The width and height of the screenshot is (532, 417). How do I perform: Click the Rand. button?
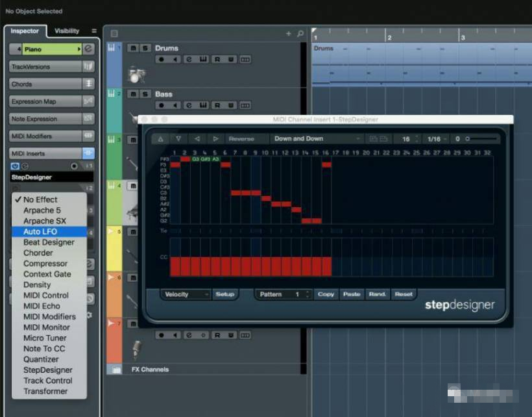pos(378,294)
